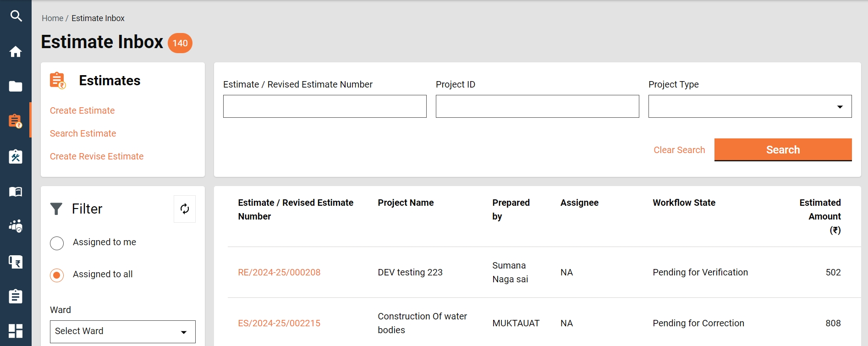Open the open-book icon in sidebar
This screenshot has width=868, height=346.
click(x=16, y=192)
